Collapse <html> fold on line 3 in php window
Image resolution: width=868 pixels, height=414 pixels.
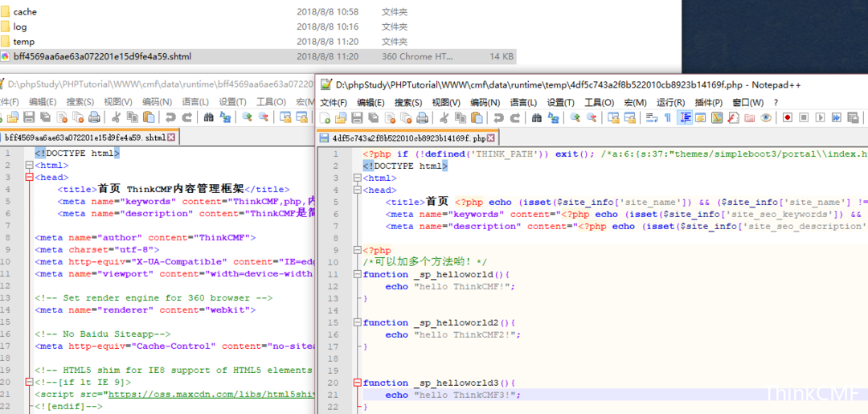tap(357, 178)
